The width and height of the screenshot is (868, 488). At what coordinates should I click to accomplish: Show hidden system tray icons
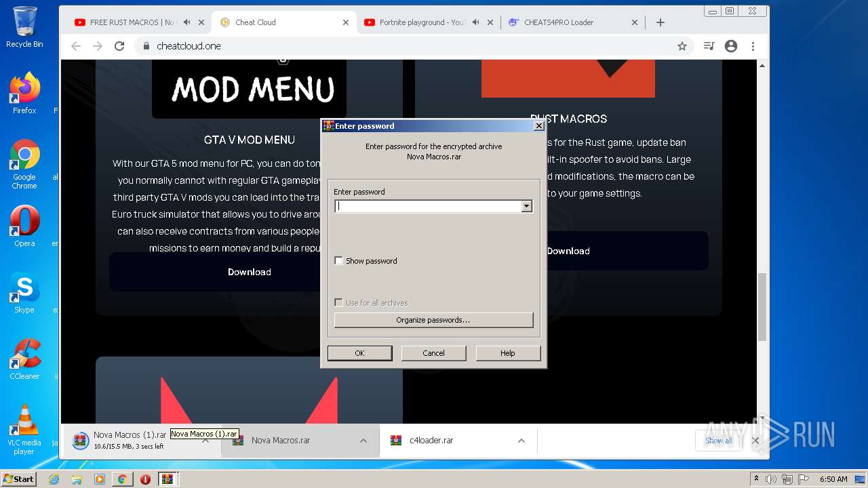tap(756, 479)
